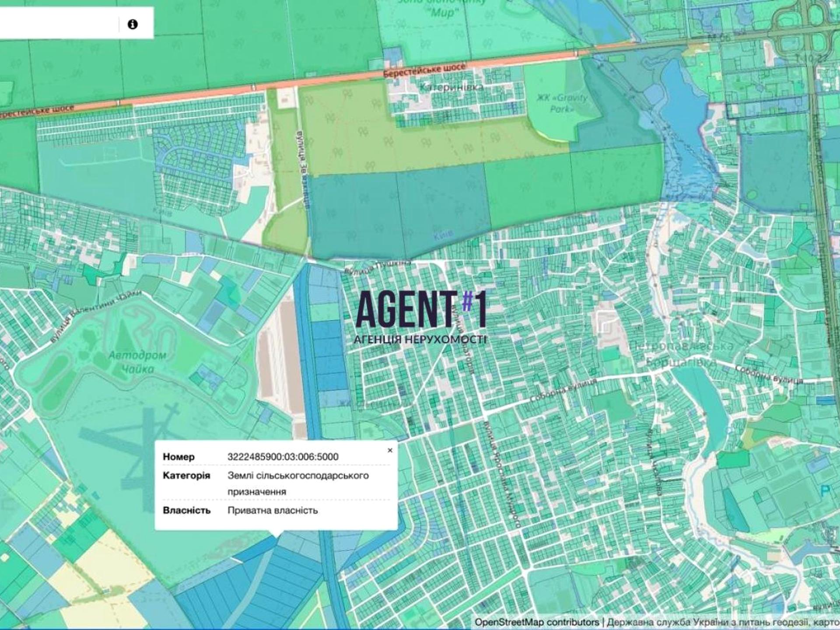The image size is (840, 630).
Task: Click the Катеринівка village label
Action: tap(451, 87)
